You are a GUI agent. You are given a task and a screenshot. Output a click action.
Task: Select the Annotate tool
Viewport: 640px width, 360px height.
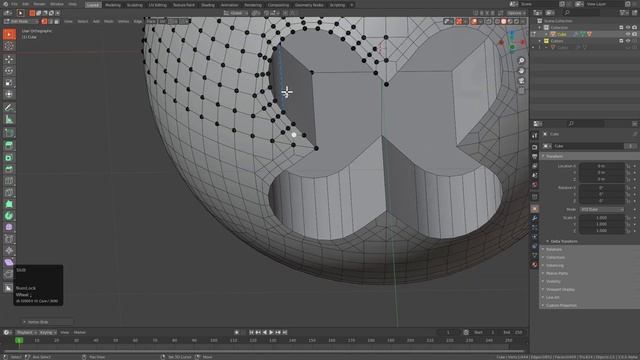point(9,108)
